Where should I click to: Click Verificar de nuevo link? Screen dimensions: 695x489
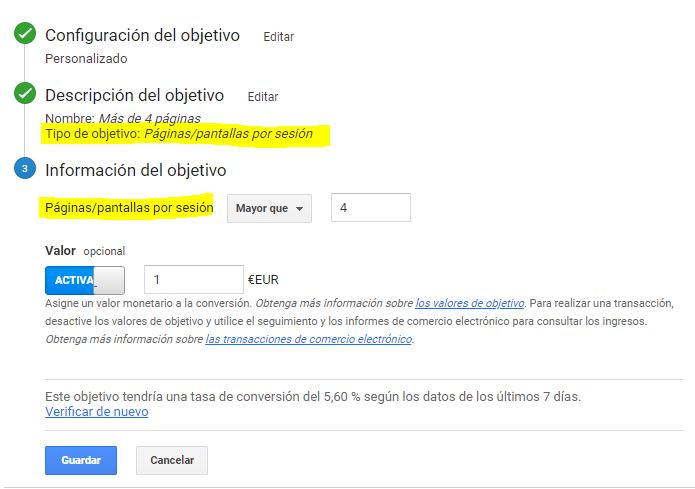pyautogui.click(x=97, y=411)
